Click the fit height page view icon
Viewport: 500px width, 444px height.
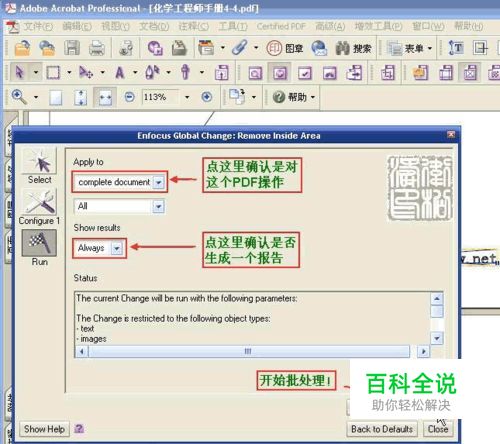click(81, 98)
